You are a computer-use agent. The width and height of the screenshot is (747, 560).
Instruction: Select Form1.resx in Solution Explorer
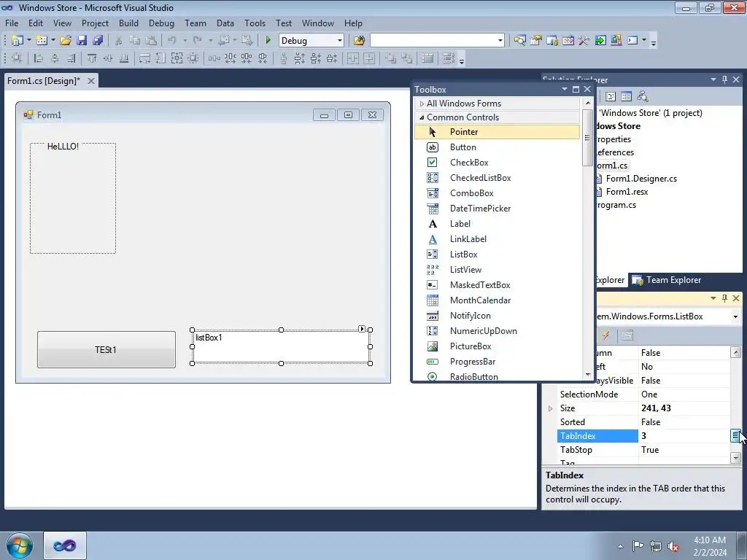[x=627, y=192]
